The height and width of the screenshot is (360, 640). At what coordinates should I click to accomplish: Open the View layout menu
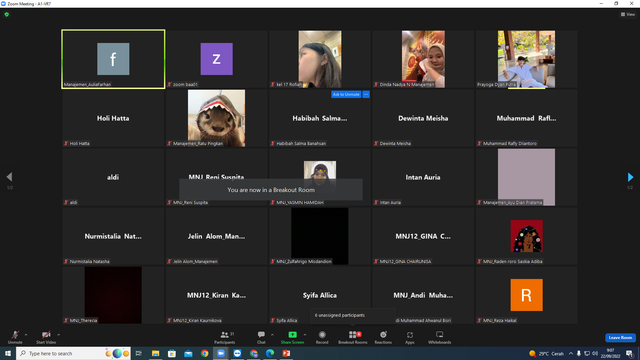(x=628, y=14)
